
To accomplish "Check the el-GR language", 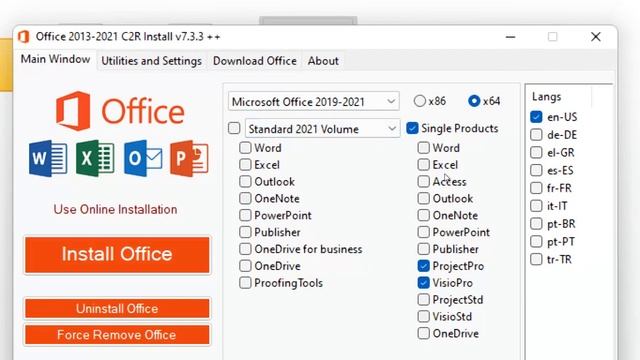I will [x=552, y=152].
